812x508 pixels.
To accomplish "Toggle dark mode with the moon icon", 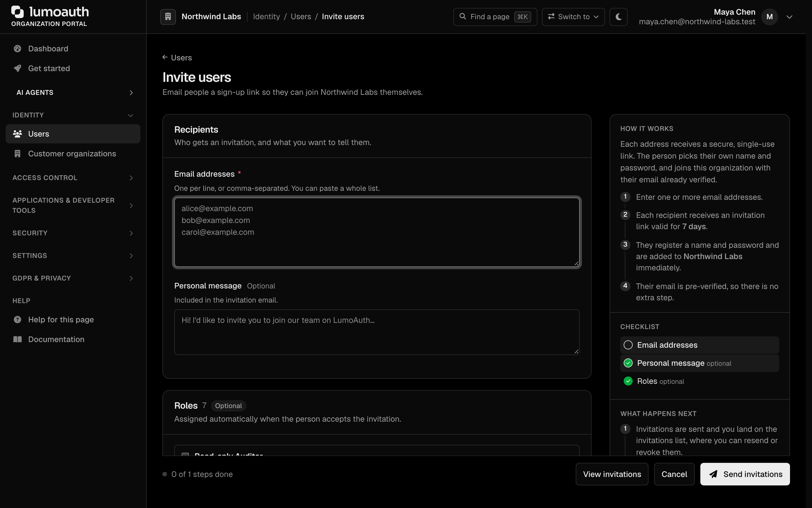I will [618, 16].
